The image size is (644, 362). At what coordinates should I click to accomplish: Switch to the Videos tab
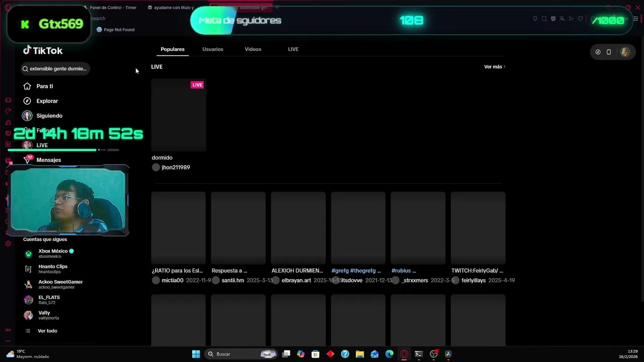(253, 49)
